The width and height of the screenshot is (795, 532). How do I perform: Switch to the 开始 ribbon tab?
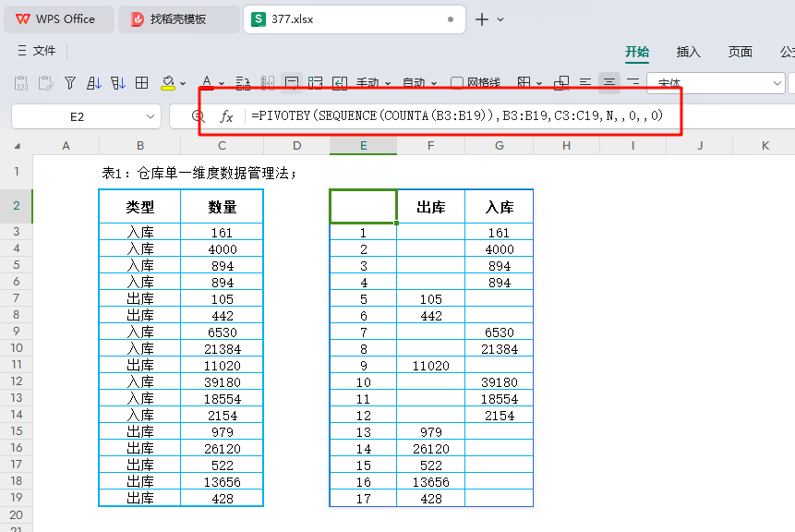637,52
